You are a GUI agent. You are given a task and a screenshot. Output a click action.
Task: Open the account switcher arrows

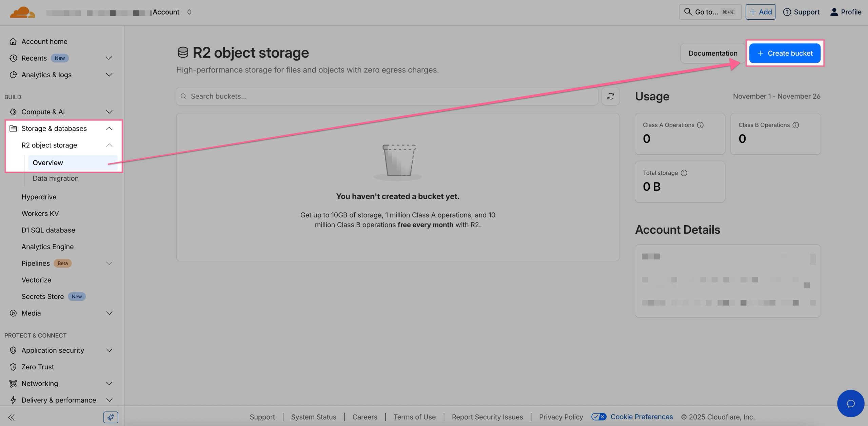[189, 12]
